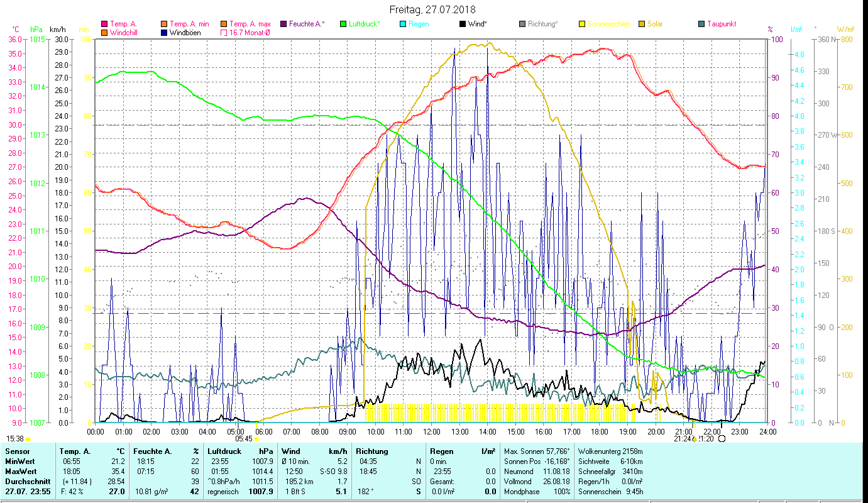Click the chart title Freitag, 27.07.2018
The image size is (868, 503).
coord(432,9)
